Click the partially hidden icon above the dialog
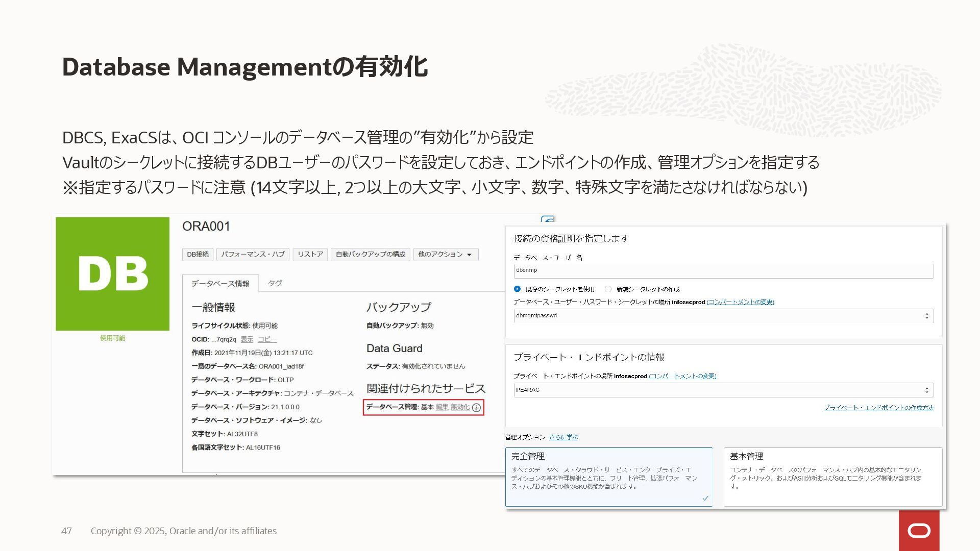Viewport: 980px width, 551px height. coord(547,220)
